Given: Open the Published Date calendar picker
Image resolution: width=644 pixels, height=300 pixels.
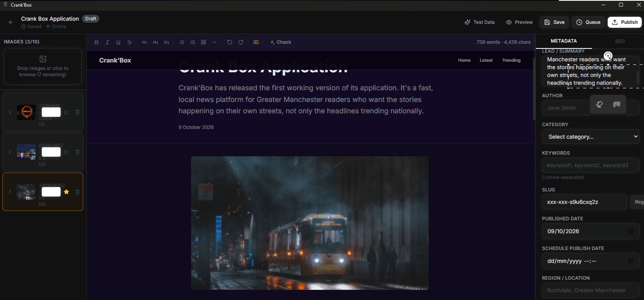Looking at the screenshot, I should pyautogui.click(x=631, y=231).
